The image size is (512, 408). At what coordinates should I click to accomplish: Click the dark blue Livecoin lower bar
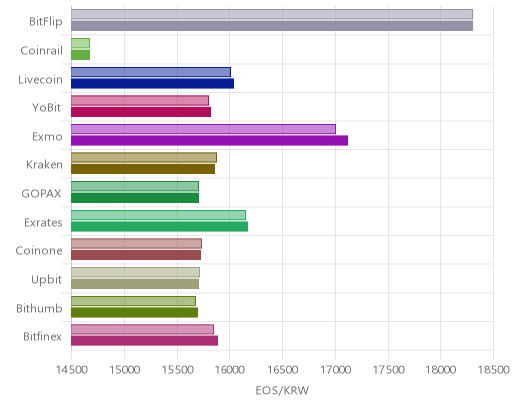click(x=152, y=83)
